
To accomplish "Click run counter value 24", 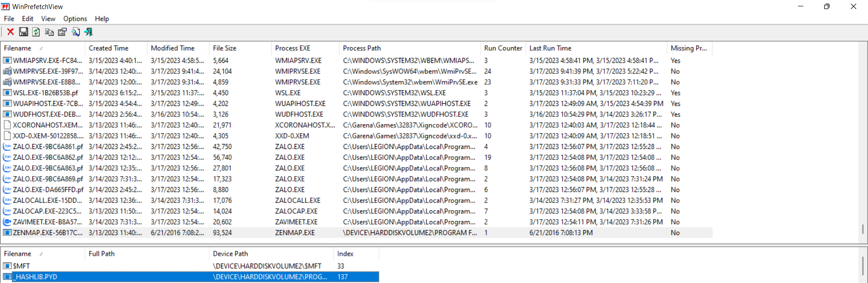I will point(488,71).
